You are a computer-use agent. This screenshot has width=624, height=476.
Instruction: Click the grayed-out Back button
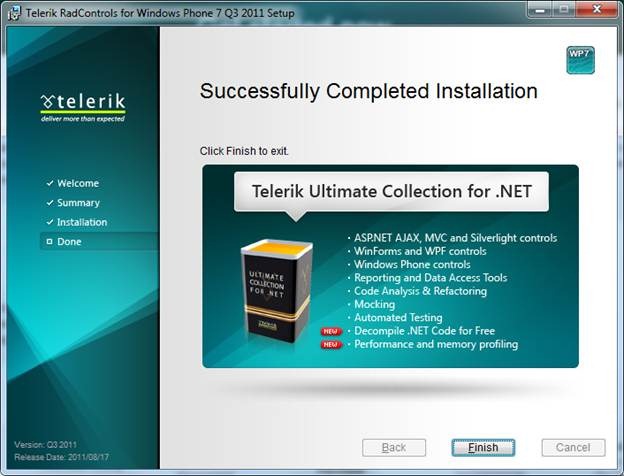click(x=394, y=447)
